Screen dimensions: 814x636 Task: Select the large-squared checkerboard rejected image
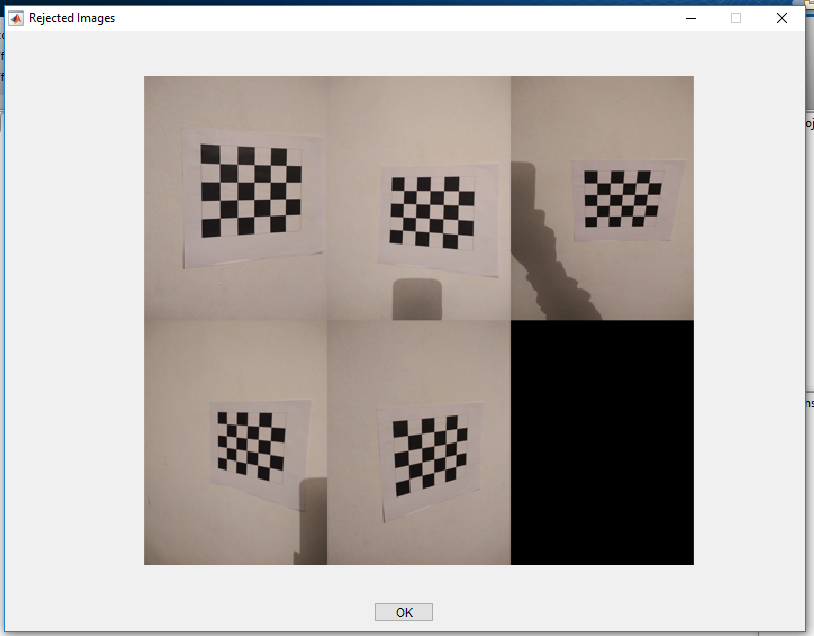pos(235,198)
